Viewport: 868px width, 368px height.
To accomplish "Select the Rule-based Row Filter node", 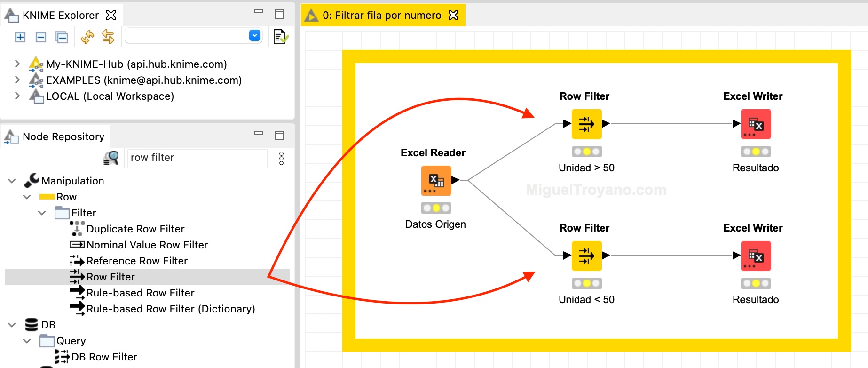I will [x=140, y=293].
